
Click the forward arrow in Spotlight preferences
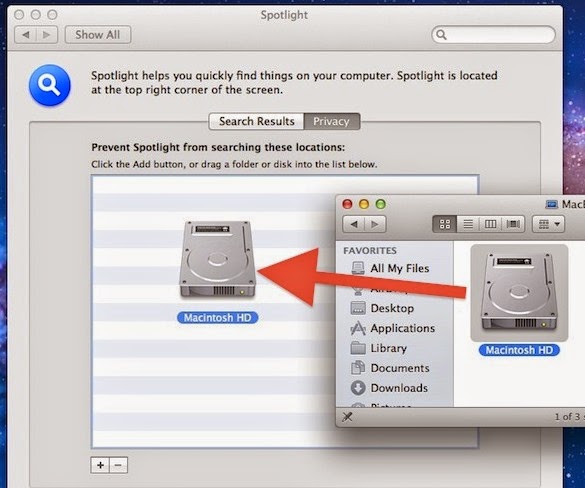pos(47,35)
